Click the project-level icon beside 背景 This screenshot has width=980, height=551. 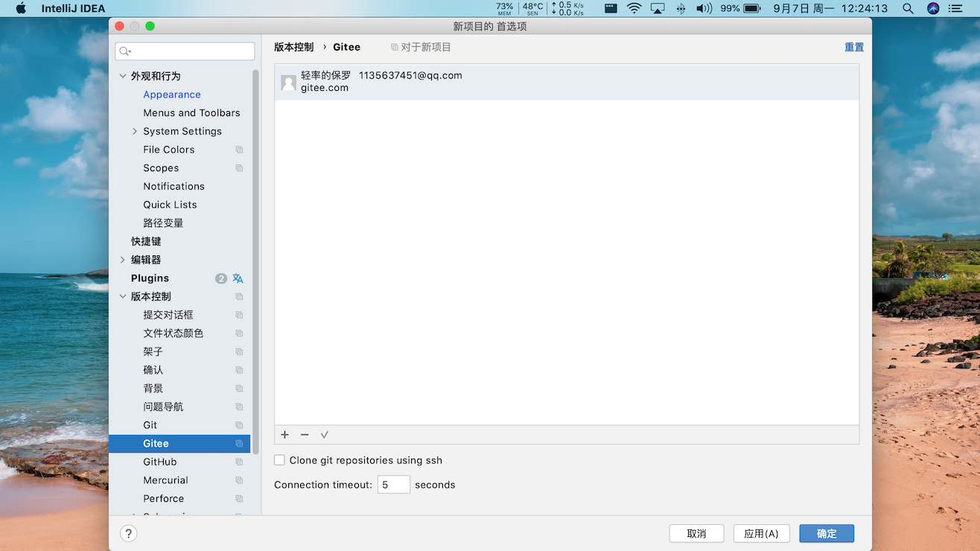pyautogui.click(x=239, y=389)
